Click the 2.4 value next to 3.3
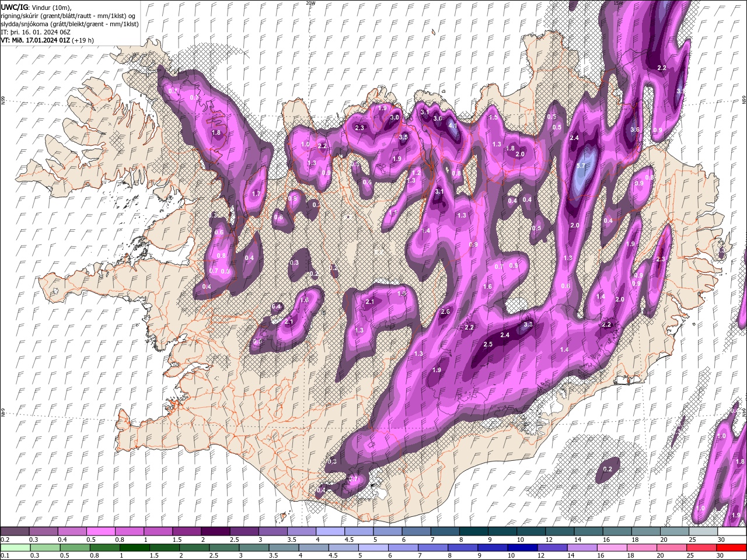The width and height of the screenshot is (747, 560). [x=505, y=335]
